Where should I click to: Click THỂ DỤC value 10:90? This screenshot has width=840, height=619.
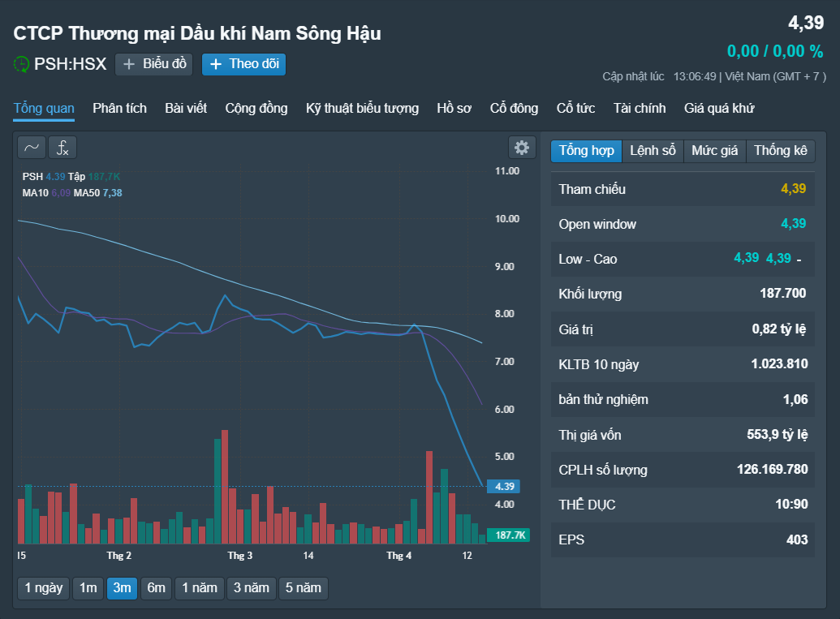[x=791, y=505]
